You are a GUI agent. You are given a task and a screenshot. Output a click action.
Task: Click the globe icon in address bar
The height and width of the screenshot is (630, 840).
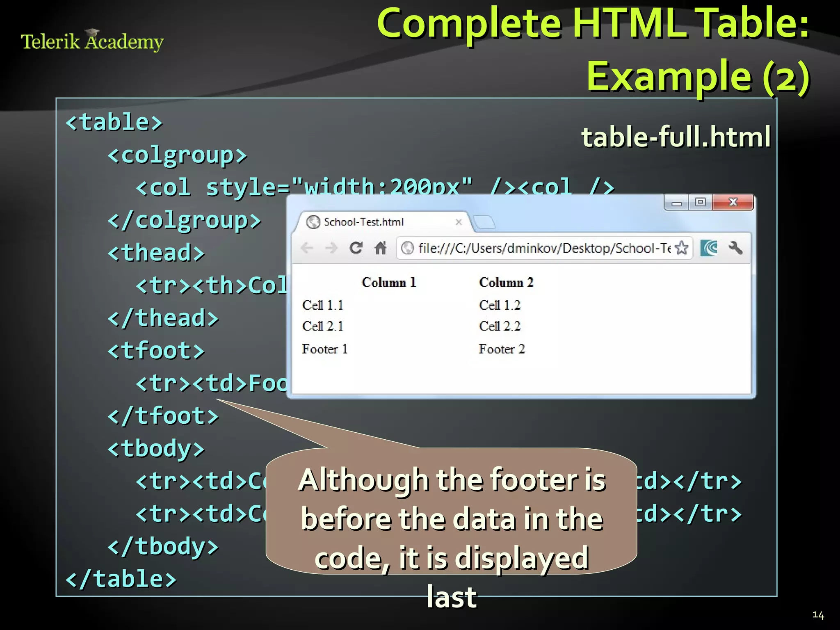(407, 248)
